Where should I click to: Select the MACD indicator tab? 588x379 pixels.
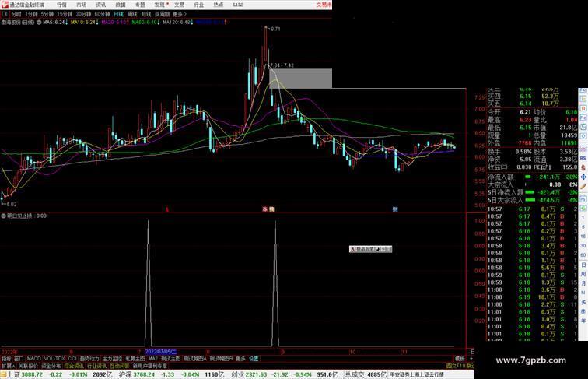click(33, 359)
